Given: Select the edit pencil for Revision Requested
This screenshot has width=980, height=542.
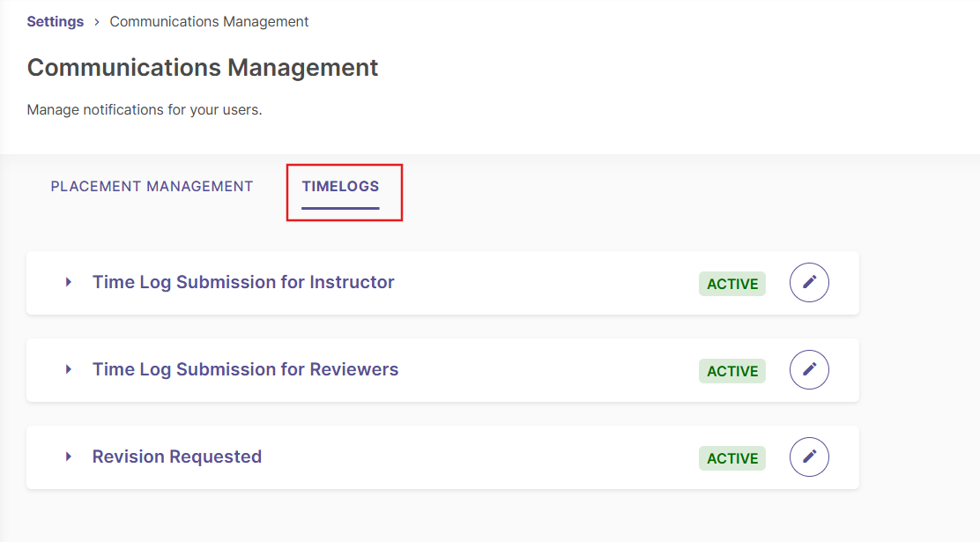Looking at the screenshot, I should pos(809,457).
